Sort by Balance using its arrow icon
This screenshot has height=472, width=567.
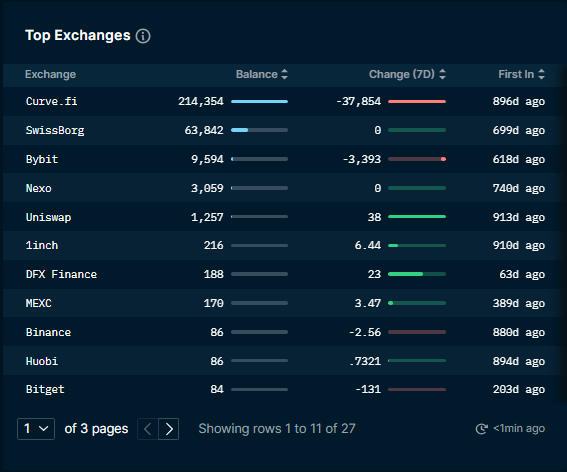285,74
